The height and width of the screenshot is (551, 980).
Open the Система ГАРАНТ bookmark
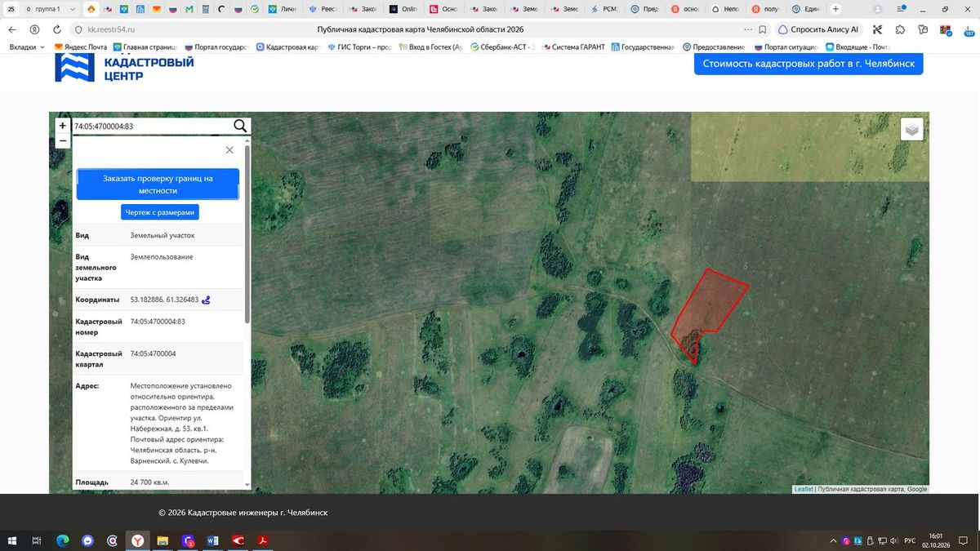[x=572, y=47]
